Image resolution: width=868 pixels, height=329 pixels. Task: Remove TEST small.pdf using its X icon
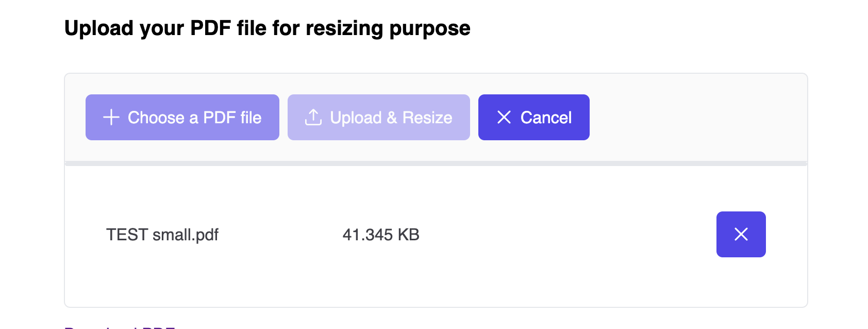point(741,234)
